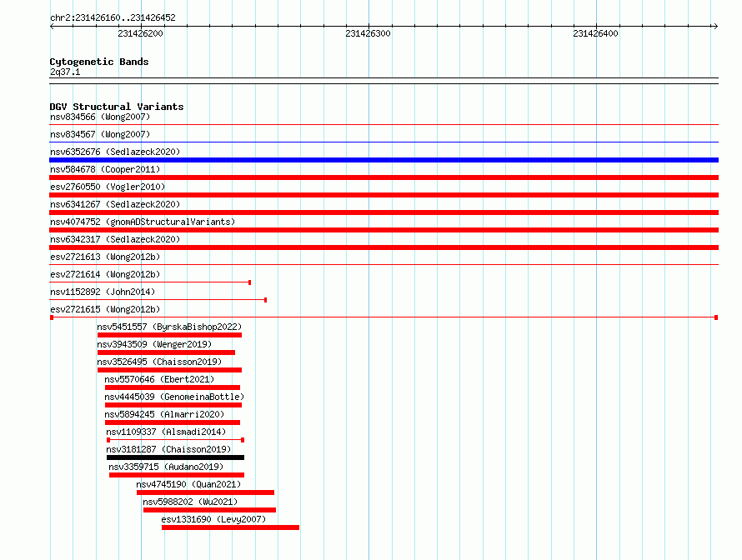Screen dimensions: 742x560
Task: Open nsv5894245 (Almarri2020) label
Action: pos(164,414)
